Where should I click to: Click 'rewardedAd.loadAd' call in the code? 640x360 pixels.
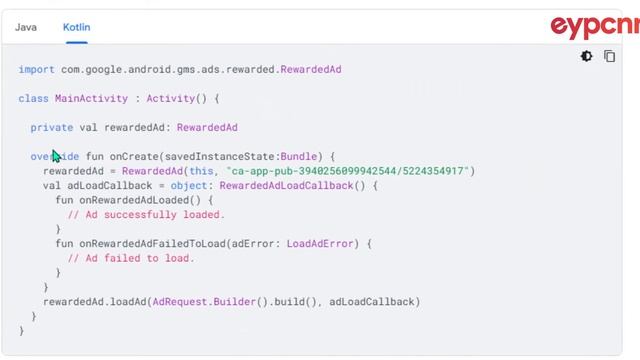pos(95,302)
